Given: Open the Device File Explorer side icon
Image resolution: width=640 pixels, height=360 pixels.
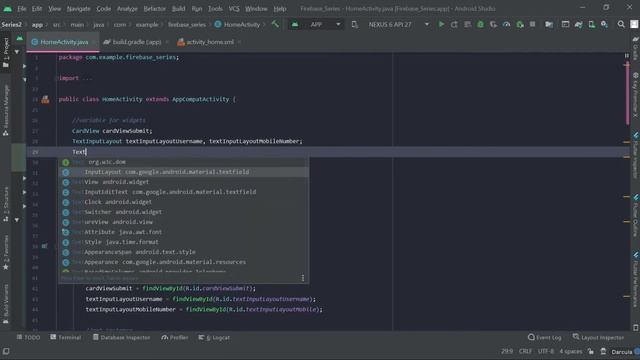Looking at the screenshot, I should click(636, 327).
